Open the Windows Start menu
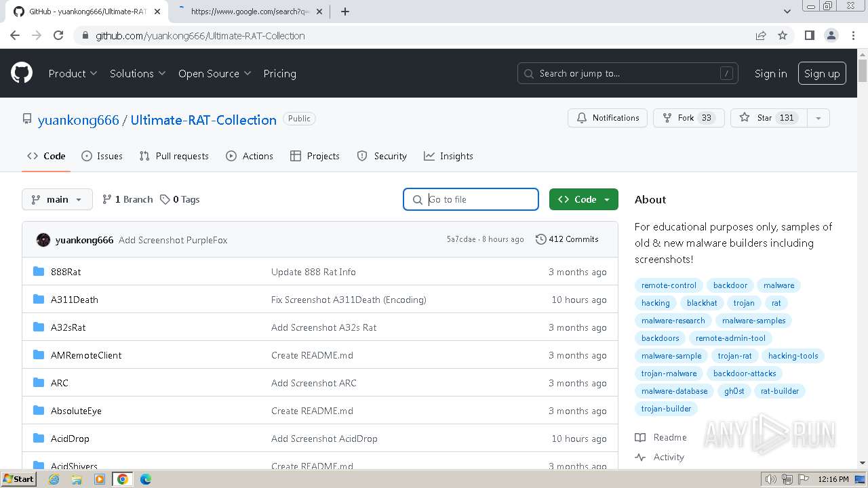This screenshot has width=868, height=488. (x=18, y=479)
